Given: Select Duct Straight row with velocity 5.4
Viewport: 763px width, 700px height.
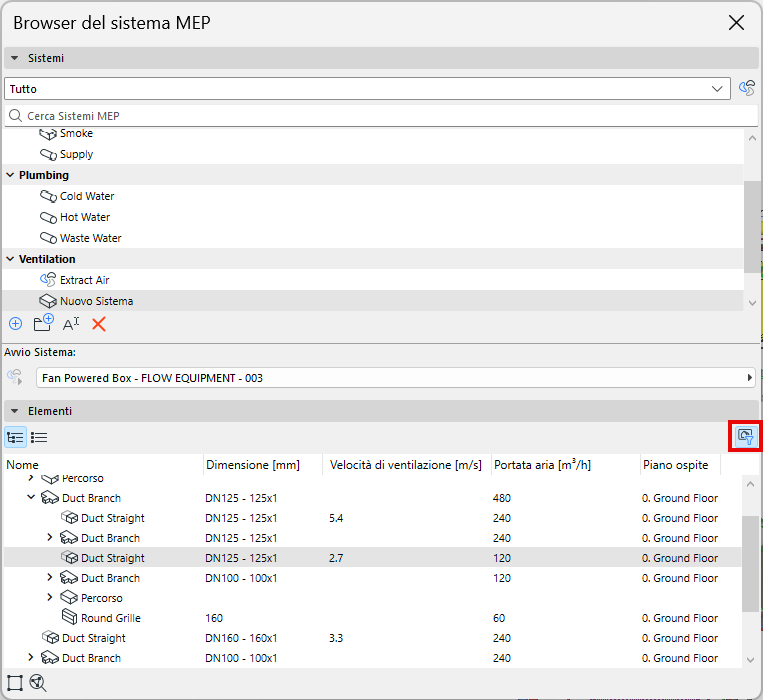Looking at the screenshot, I should (x=373, y=518).
